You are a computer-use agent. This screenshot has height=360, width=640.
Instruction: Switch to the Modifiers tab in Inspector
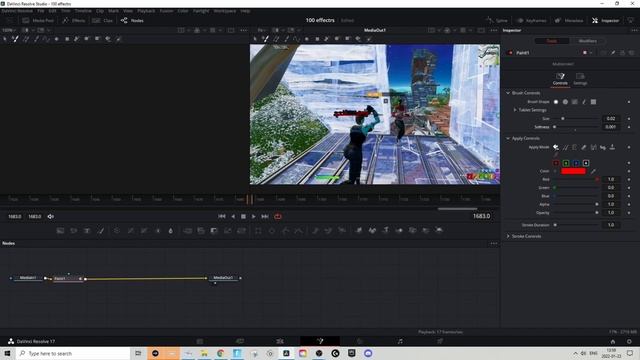pos(588,41)
